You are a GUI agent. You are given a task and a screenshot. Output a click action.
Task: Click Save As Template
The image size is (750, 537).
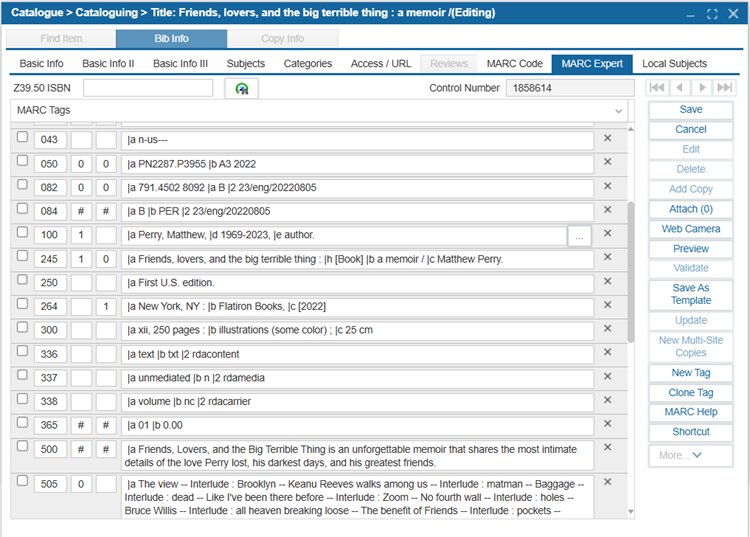point(691,294)
